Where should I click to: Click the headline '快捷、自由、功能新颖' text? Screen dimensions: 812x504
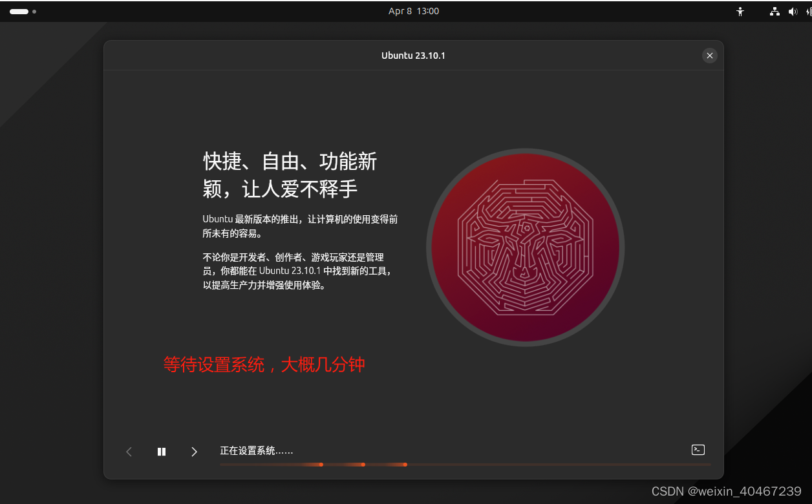pos(290,175)
